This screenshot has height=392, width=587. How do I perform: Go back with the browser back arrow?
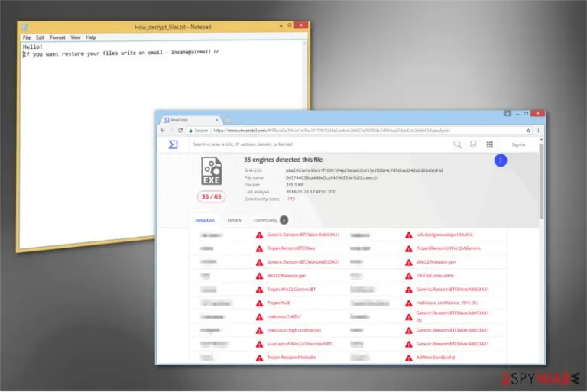tap(163, 131)
